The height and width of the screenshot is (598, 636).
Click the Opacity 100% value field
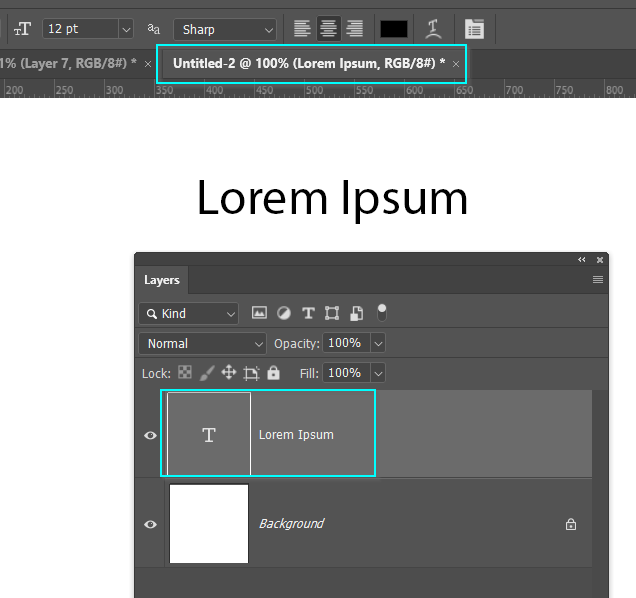click(x=346, y=343)
